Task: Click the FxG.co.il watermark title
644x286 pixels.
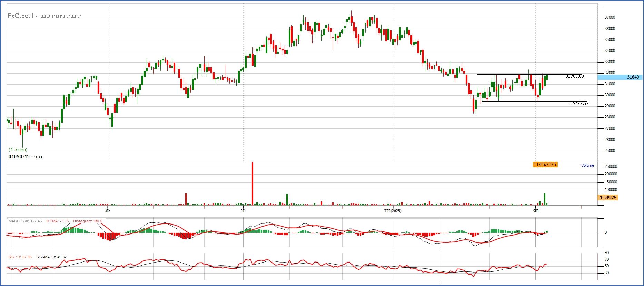Action: (44, 16)
